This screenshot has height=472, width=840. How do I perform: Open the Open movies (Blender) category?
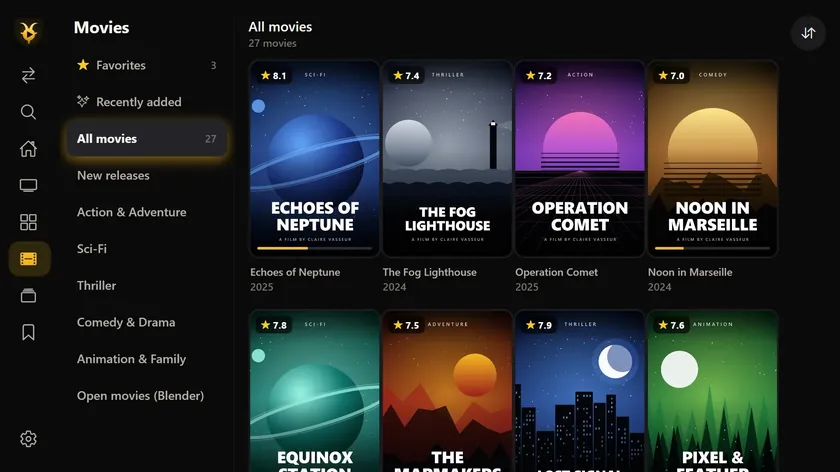[146, 395]
